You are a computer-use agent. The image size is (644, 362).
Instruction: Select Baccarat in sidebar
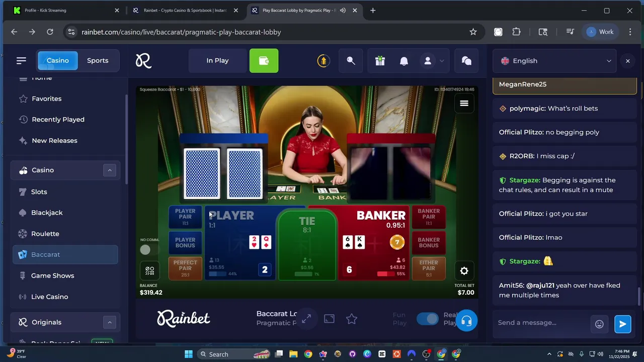(x=65, y=254)
